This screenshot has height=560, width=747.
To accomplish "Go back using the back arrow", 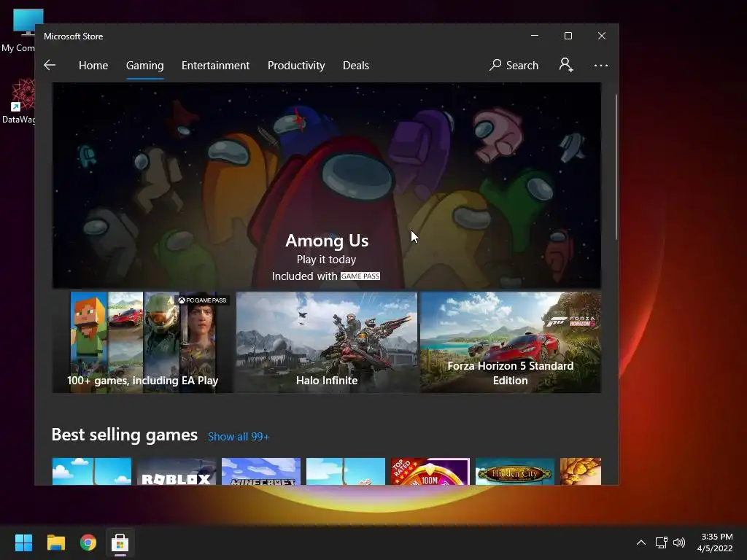I will tap(50, 65).
